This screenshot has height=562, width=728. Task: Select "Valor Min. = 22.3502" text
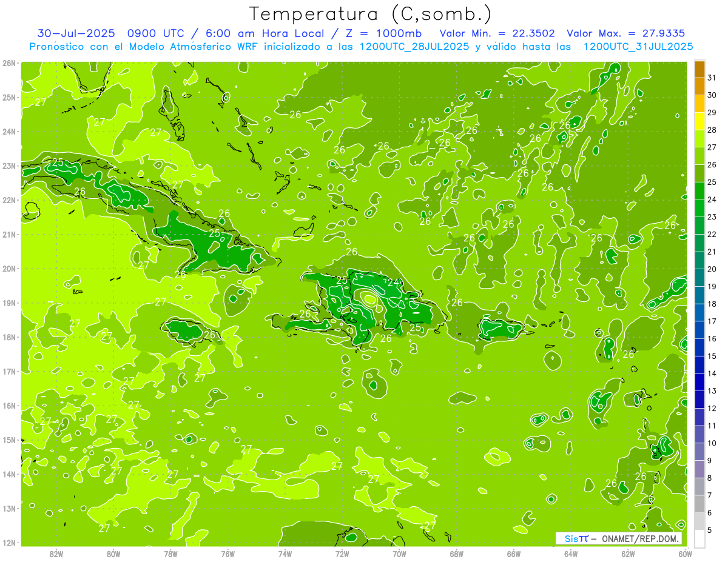[498, 33]
